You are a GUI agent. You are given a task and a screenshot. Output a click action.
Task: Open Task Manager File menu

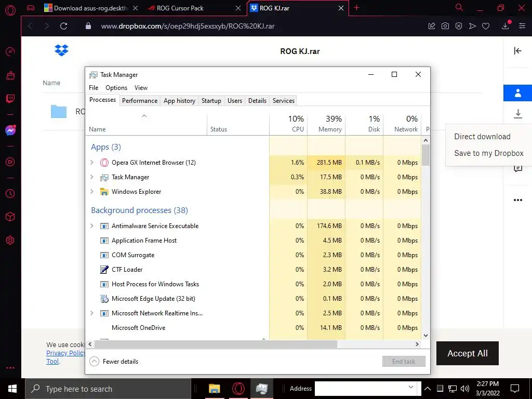tap(94, 87)
